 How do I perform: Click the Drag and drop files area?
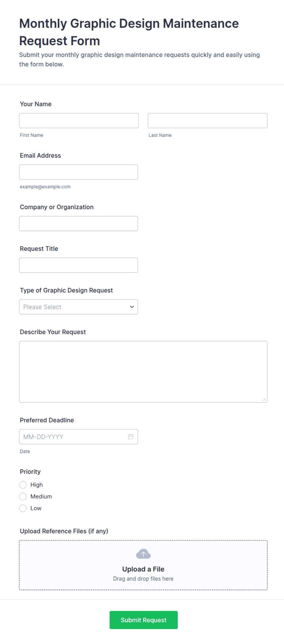tap(143, 565)
